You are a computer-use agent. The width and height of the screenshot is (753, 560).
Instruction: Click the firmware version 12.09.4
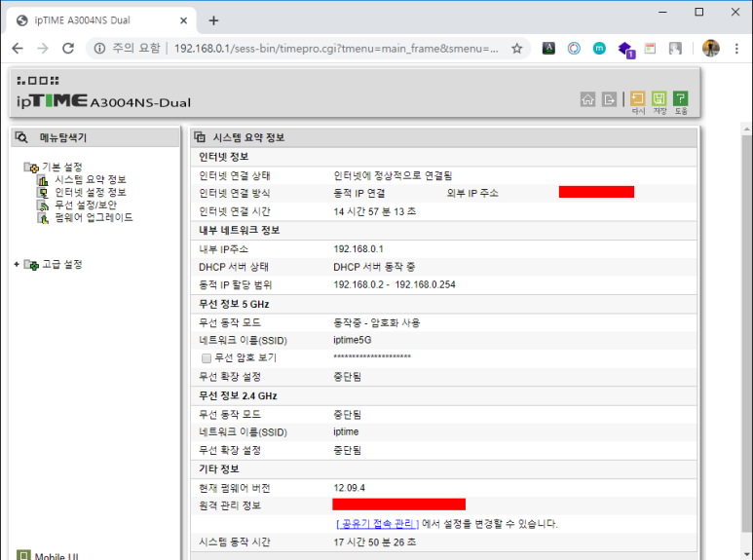pos(349,488)
